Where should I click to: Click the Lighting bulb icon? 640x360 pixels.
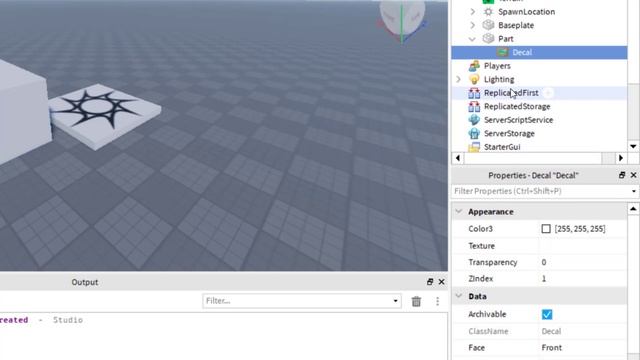pos(474,79)
